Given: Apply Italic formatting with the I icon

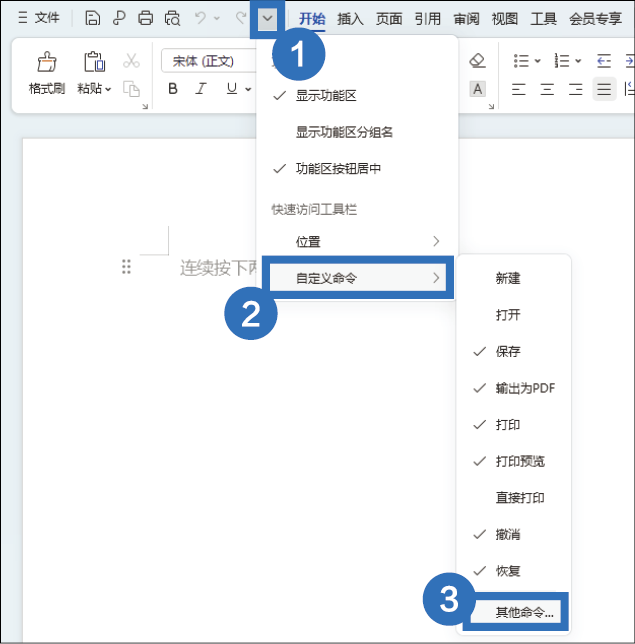Looking at the screenshot, I should coord(203,89).
